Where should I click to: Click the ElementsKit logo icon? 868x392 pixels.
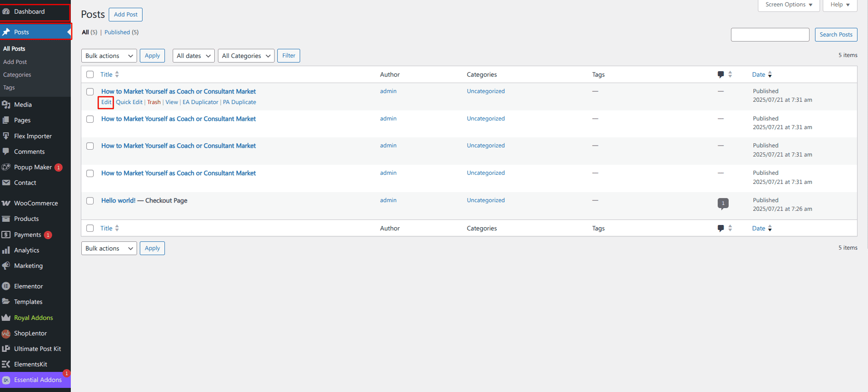pyautogui.click(x=6, y=364)
